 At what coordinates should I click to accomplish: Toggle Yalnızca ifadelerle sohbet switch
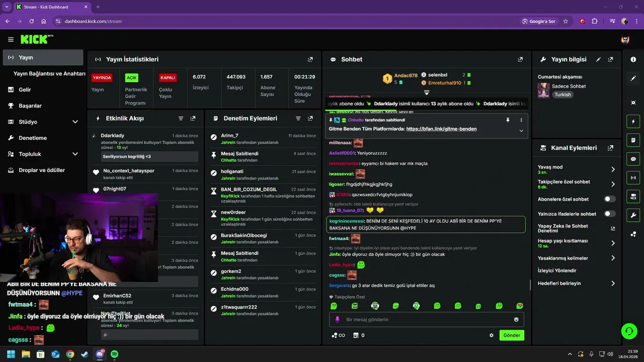pos(610,214)
